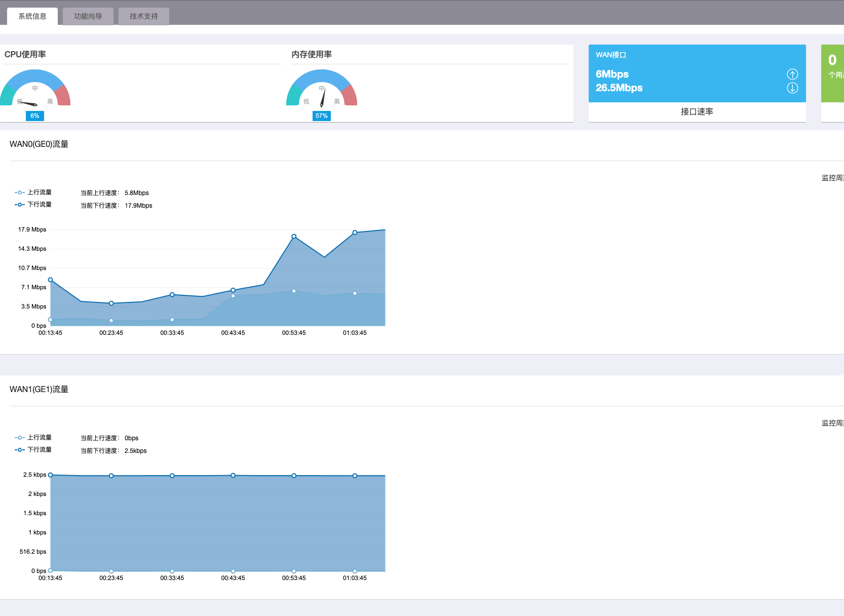Toggle WAN0 上行流量 legend series
This screenshot has width=844, height=616.
(x=33, y=192)
